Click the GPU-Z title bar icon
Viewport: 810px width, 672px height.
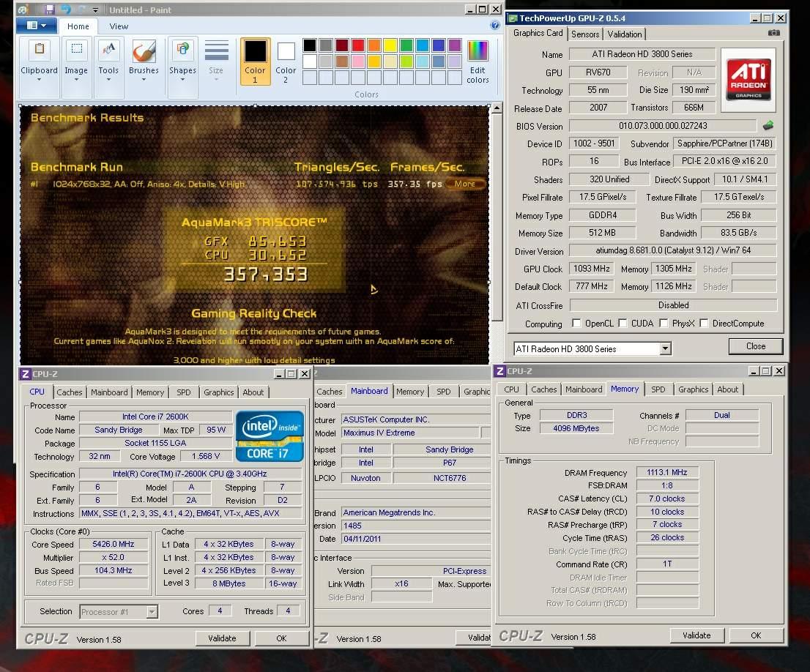[x=513, y=18]
